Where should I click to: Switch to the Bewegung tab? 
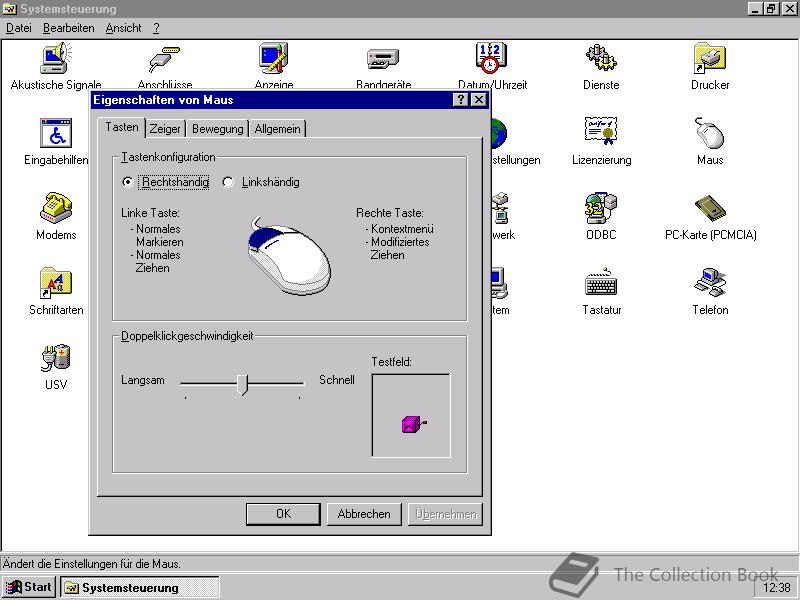tap(218, 129)
